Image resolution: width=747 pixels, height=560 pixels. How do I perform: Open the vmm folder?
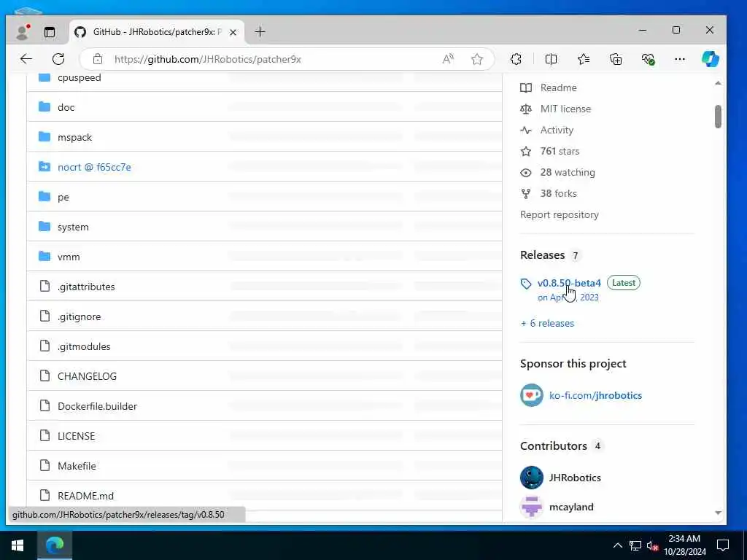69,257
